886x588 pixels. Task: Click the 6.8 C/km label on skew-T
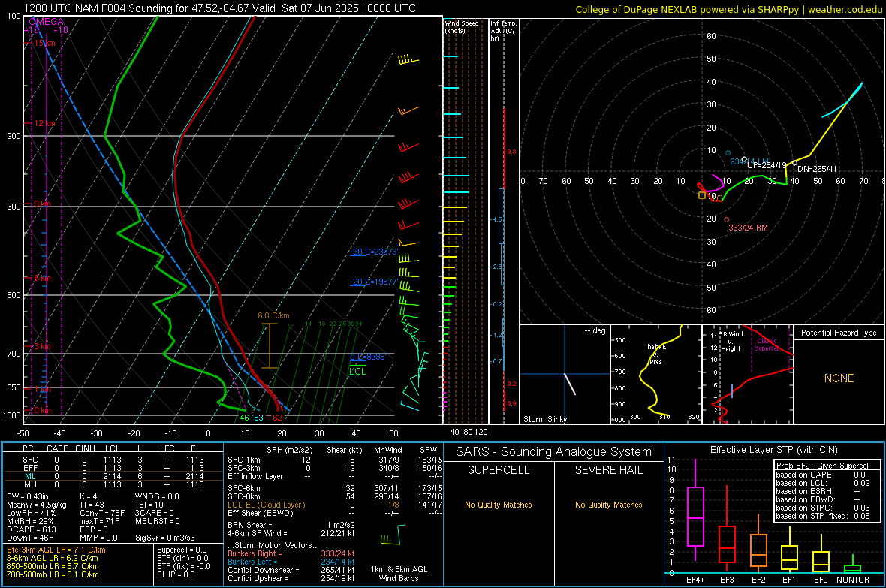pos(273,315)
